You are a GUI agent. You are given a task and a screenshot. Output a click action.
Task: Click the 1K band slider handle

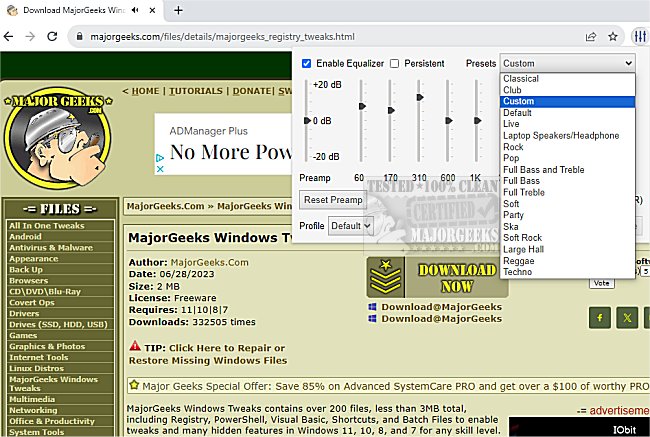click(478, 121)
